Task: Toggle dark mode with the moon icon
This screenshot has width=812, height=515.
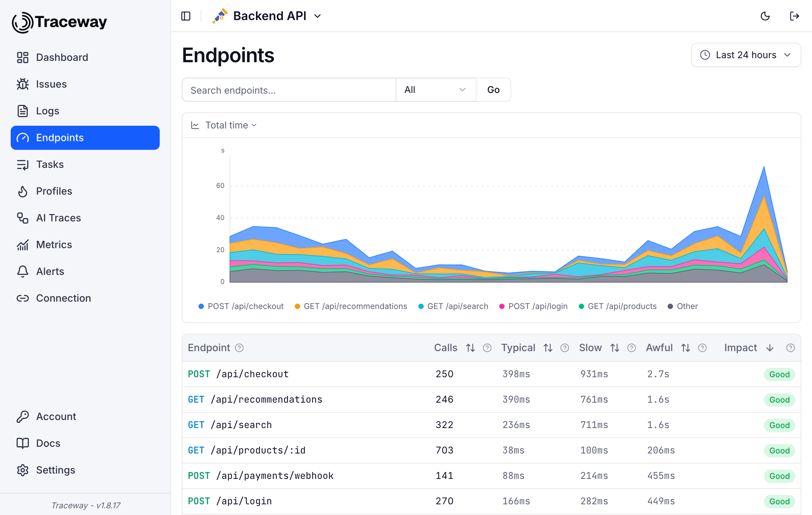Action: tap(765, 16)
